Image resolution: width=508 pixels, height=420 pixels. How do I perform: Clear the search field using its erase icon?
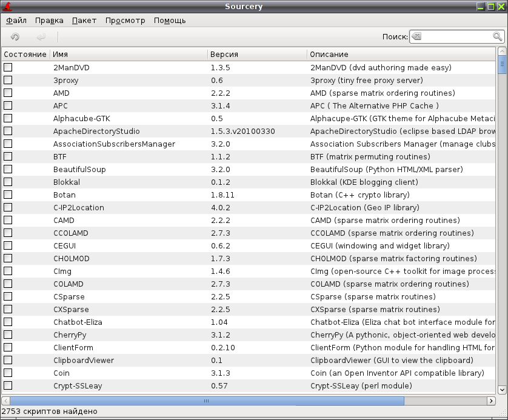(417, 36)
